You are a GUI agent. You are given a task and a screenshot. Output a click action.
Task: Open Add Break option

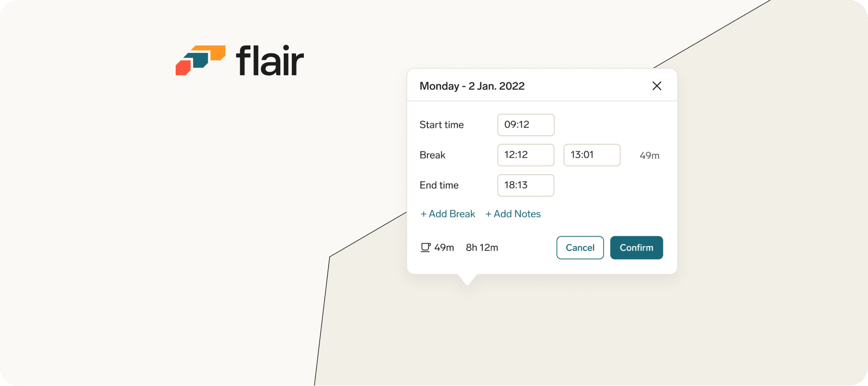(x=447, y=213)
